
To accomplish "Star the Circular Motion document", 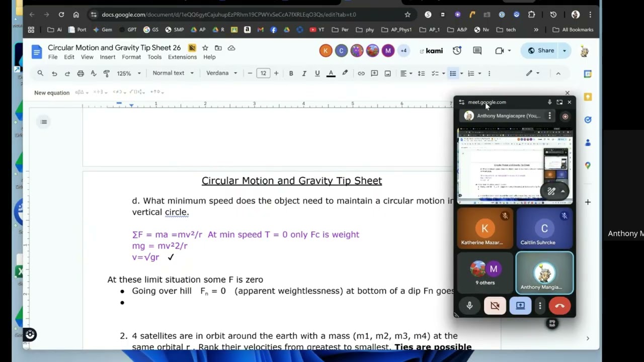I will tap(205, 48).
